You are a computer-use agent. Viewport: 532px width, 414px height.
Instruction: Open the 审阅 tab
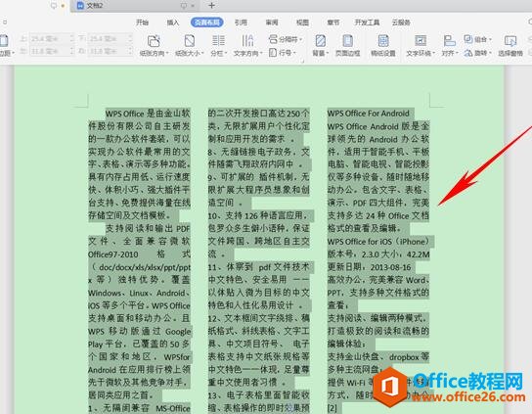pyautogui.click(x=272, y=23)
